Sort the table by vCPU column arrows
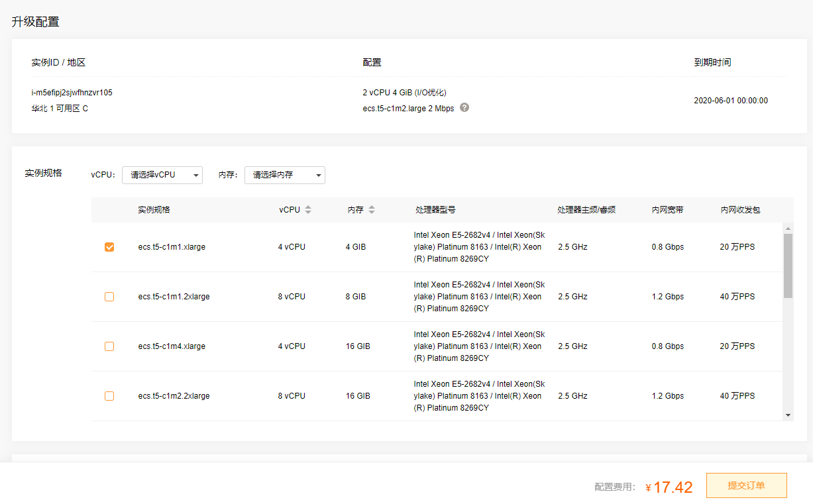Screen dimensions: 813x504 (x=308, y=210)
